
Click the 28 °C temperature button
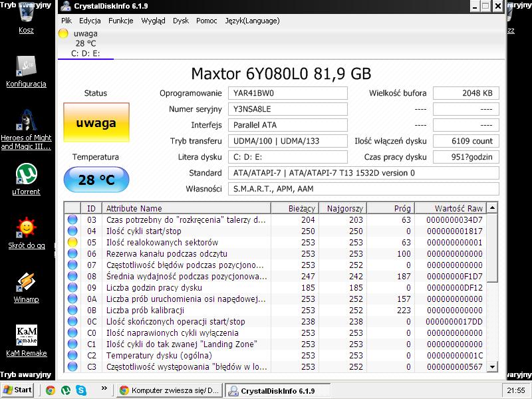96,180
